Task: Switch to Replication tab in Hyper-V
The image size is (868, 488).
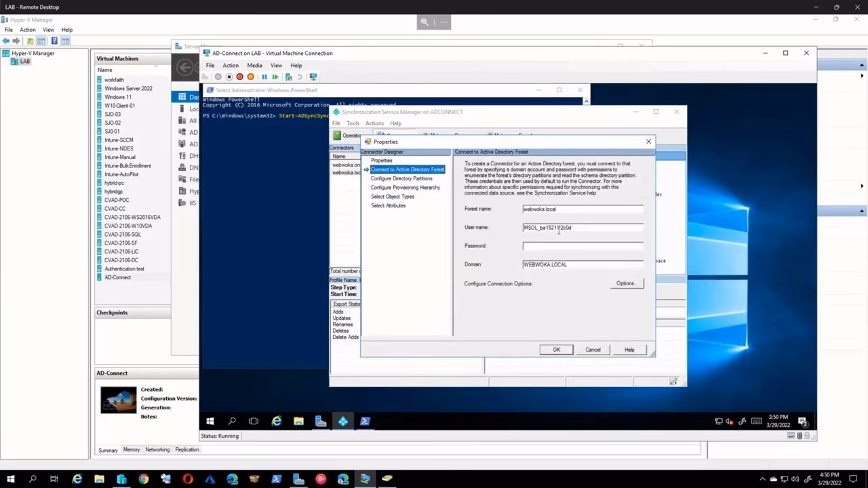Action: click(187, 450)
